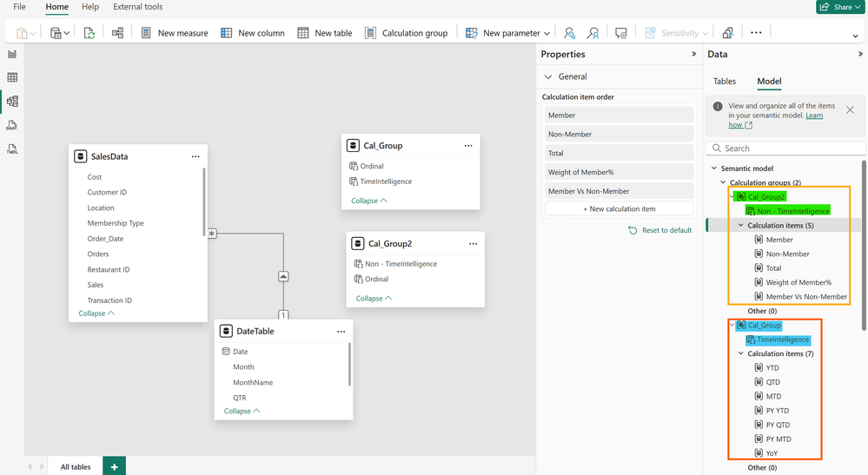This screenshot has width=868, height=475.
Task: Open the DAX query view icon
Action: tap(12, 126)
